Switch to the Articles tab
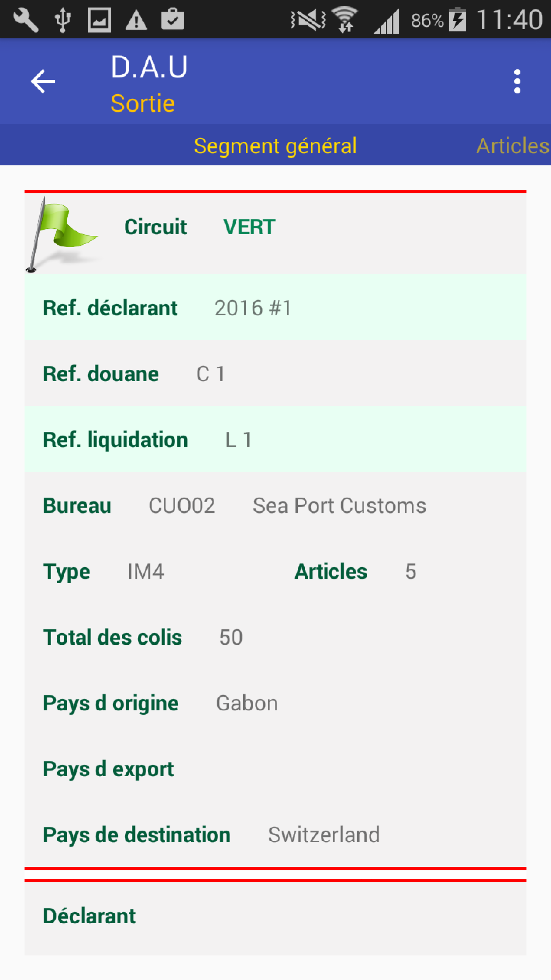551x980 pixels. pyautogui.click(x=513, y=145)
